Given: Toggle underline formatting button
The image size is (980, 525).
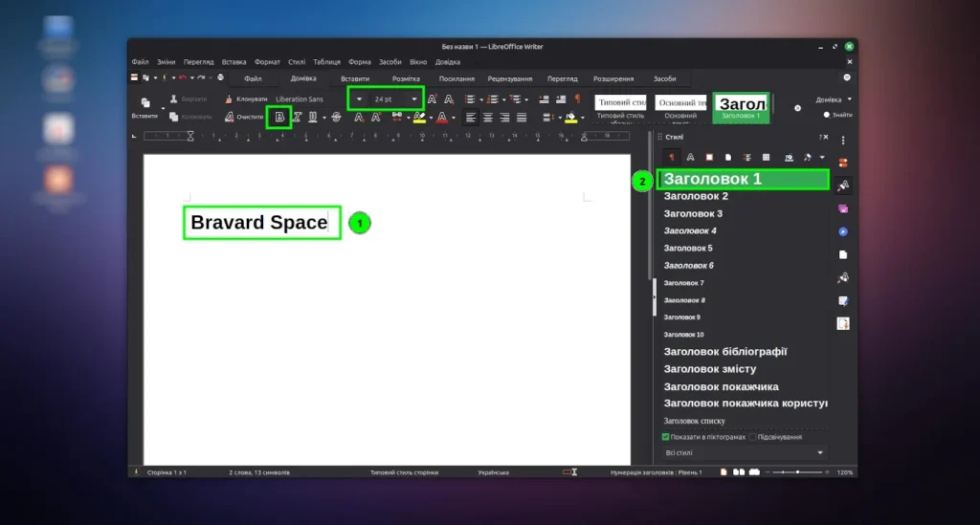Looking at the screenshot, I should (x=313, y=117).
